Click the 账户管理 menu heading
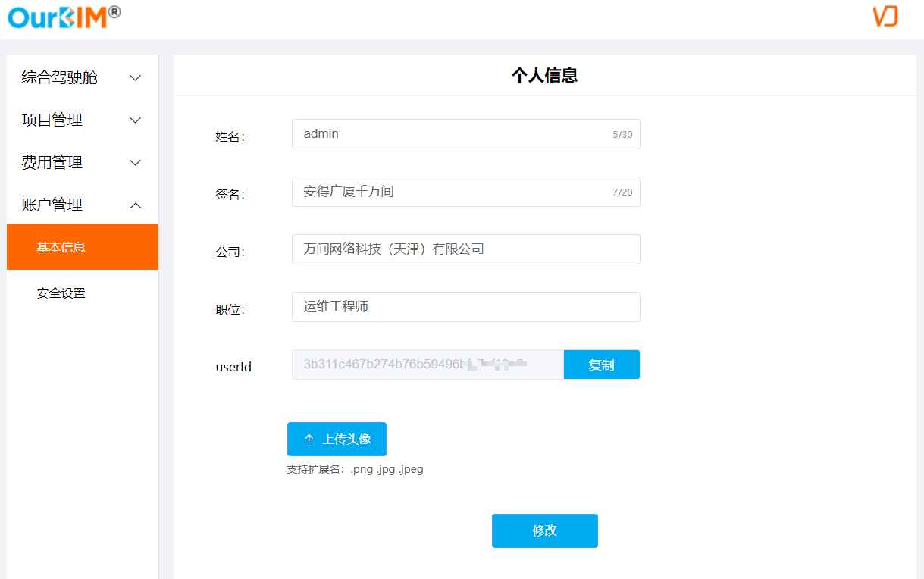Viewport: 924px width, 579px height. pos(83,205)
